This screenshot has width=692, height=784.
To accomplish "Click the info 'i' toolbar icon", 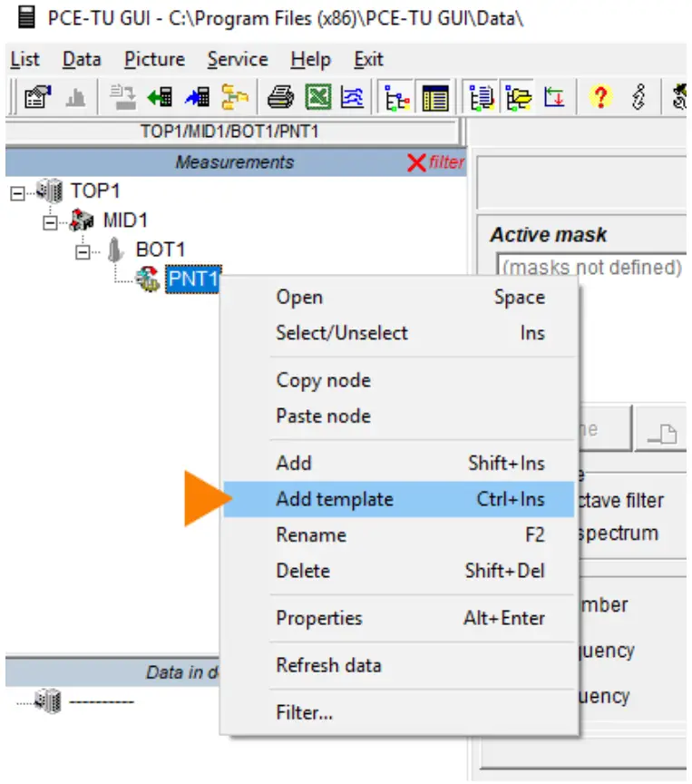I will [638, 97].
